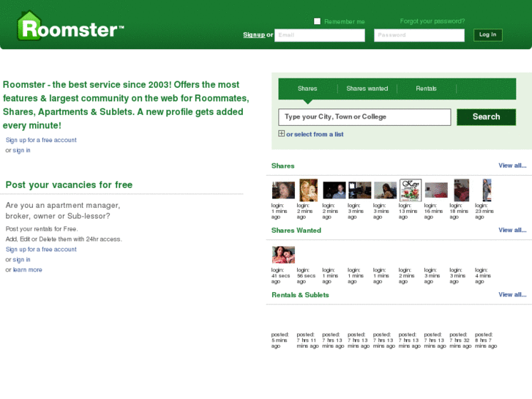Switch to the Shares tab
Image resolution: width=532 pixels, height=399 pixels.
(x=307, y=89)
